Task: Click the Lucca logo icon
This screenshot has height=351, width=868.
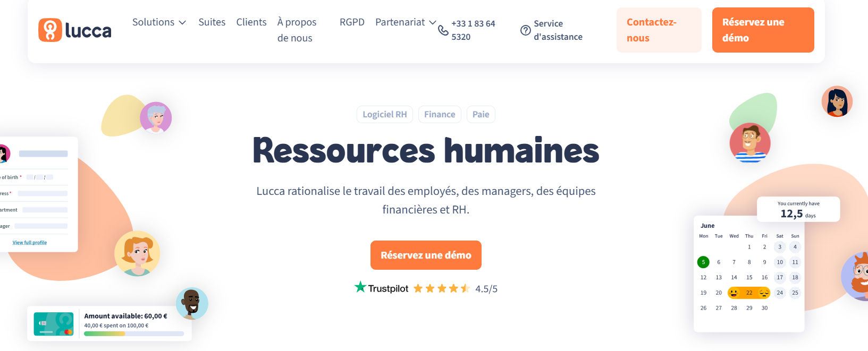Action: (x=50, y=30)
